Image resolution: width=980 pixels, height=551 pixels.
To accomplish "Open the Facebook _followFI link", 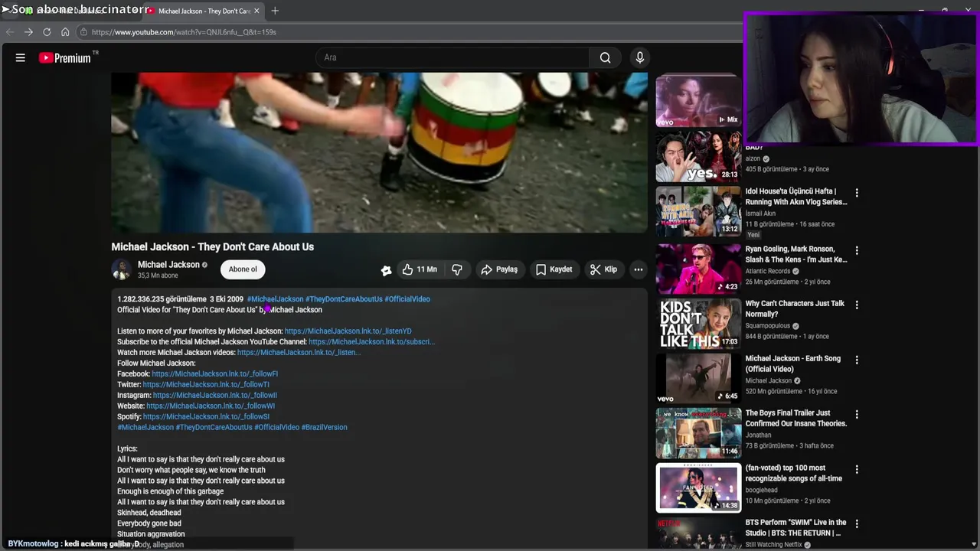I will point(215,374).
